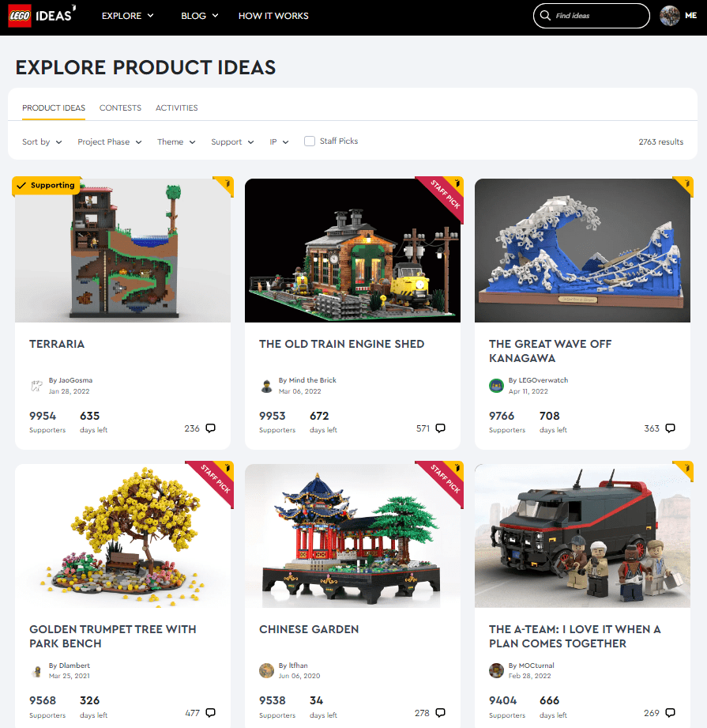Click Golden Trumpet Tree comments icon

211,713
